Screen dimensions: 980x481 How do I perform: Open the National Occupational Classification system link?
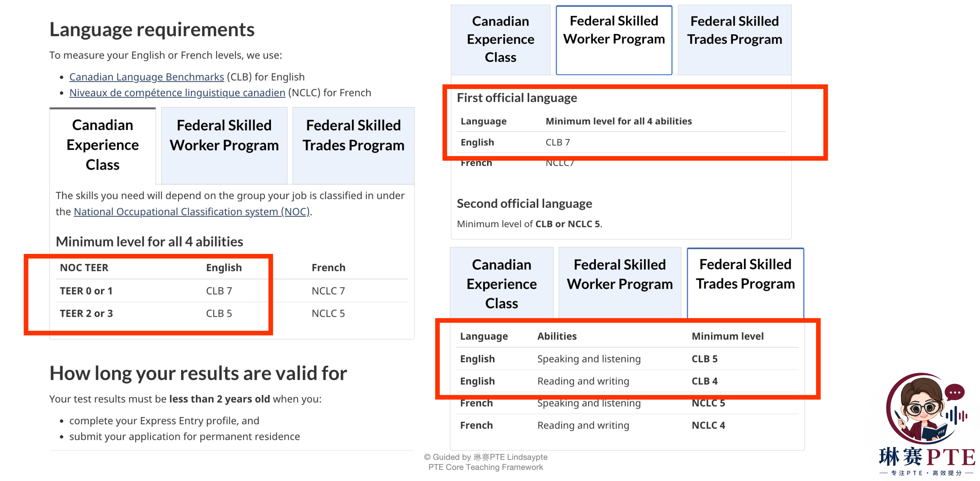tap(192, 211)
